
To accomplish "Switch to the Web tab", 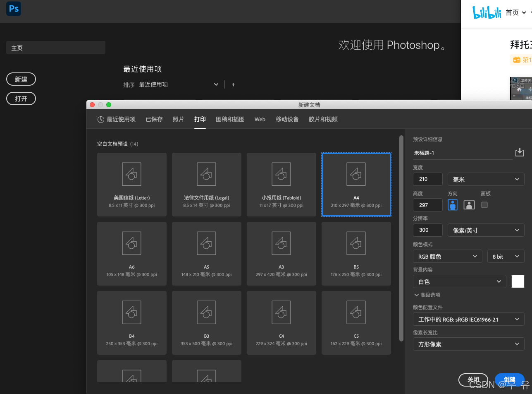I will point(260,119).
